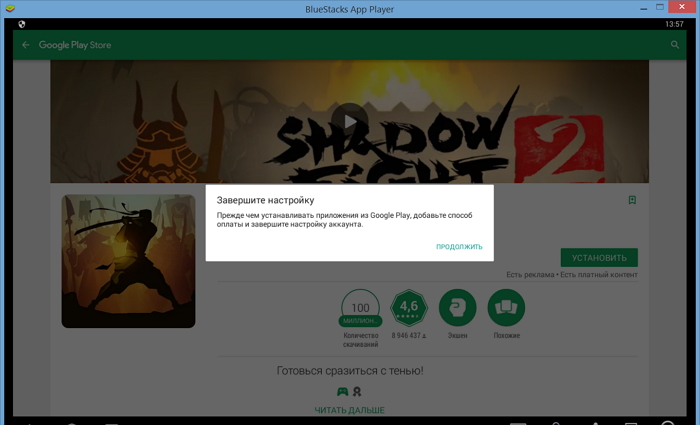The image size is (700, 425).
Task: Open the Экшен category icon
Action: click(x=458, y=308)
